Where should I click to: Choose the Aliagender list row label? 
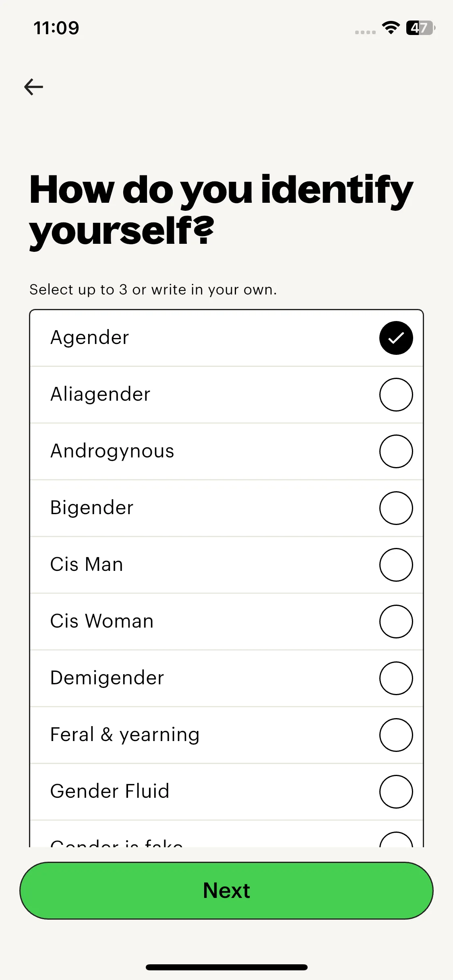pos(100,394)
